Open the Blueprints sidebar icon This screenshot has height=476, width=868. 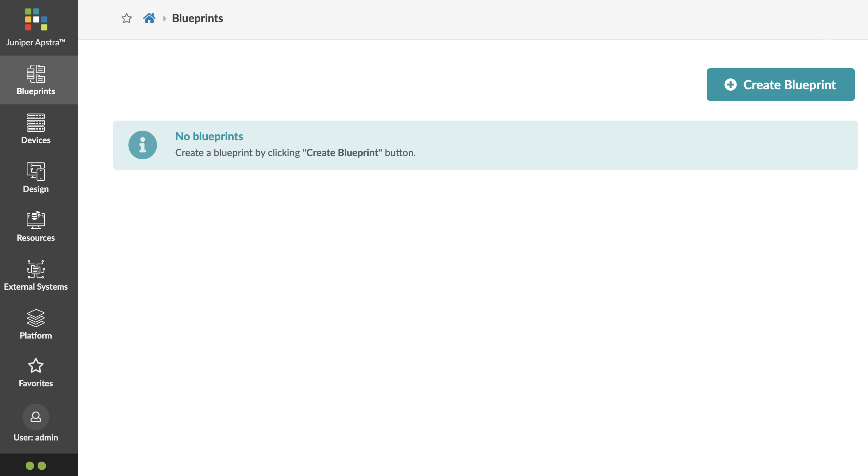tap(36, 74)
